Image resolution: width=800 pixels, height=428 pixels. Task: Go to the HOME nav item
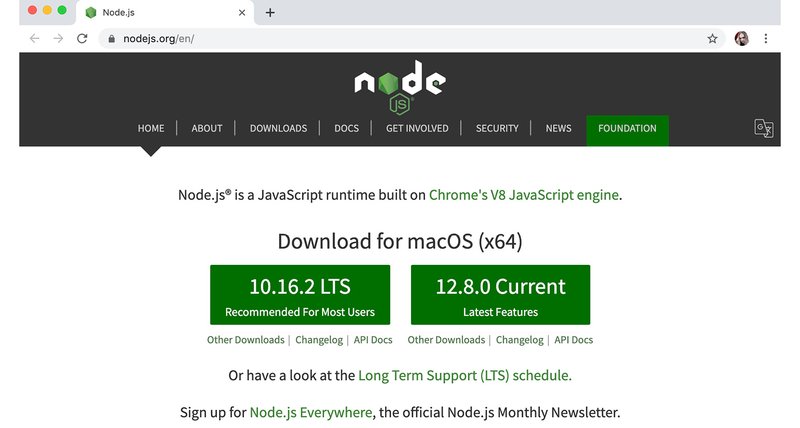(151, 129)
